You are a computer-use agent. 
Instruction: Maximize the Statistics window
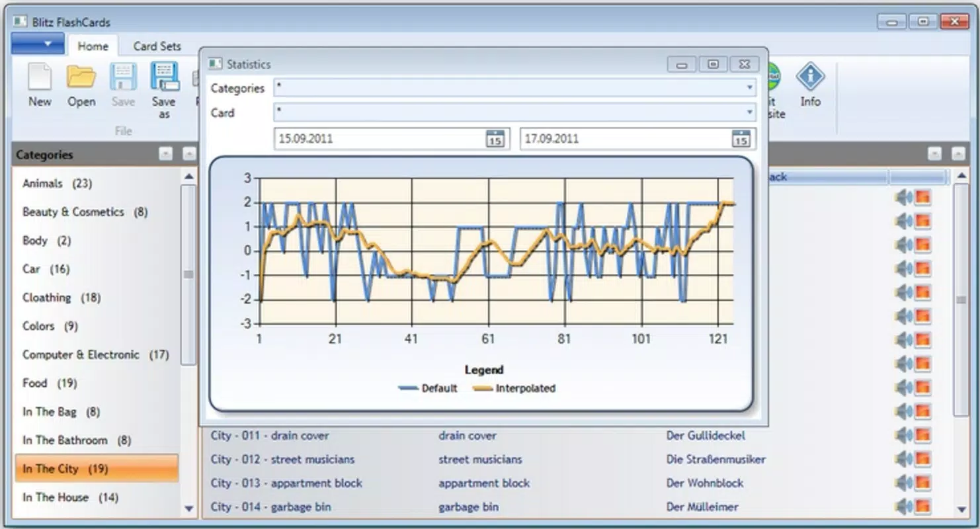(x=713, y=64)
